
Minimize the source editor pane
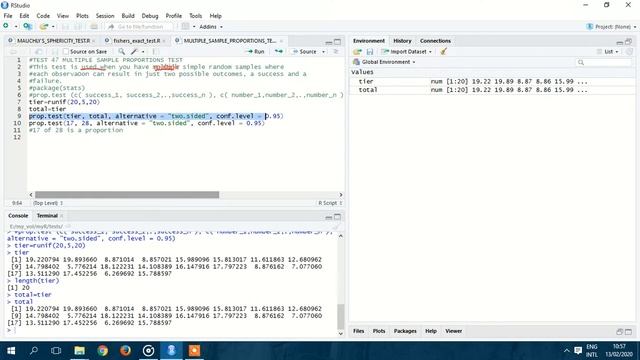[329, 42]
